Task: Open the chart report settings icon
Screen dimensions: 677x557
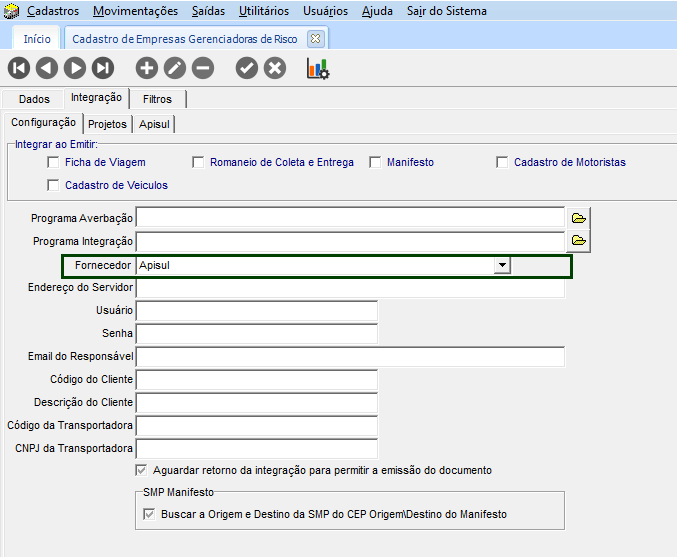Action: (x=318, y=68)
